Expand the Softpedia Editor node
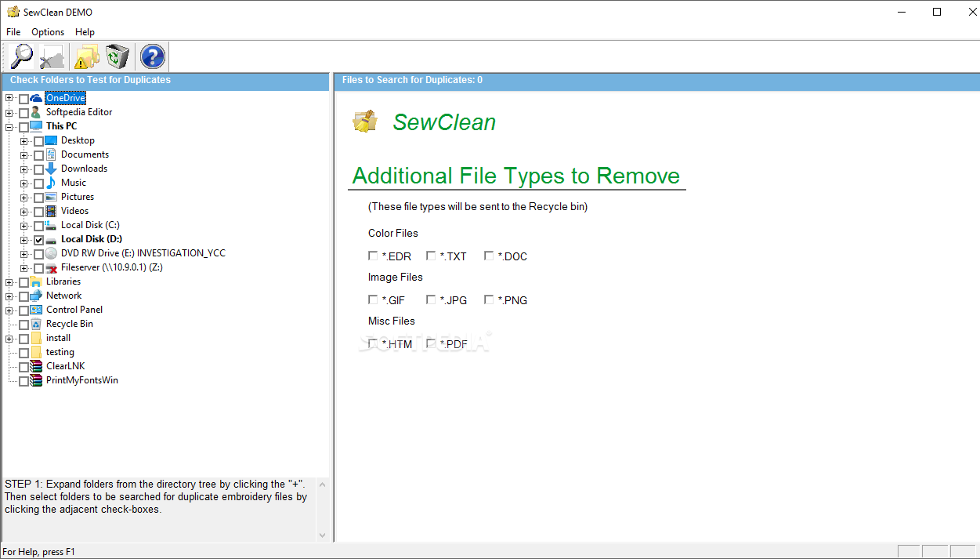The height and width of the screenshot is (559, 980). (x=9, y=112)
